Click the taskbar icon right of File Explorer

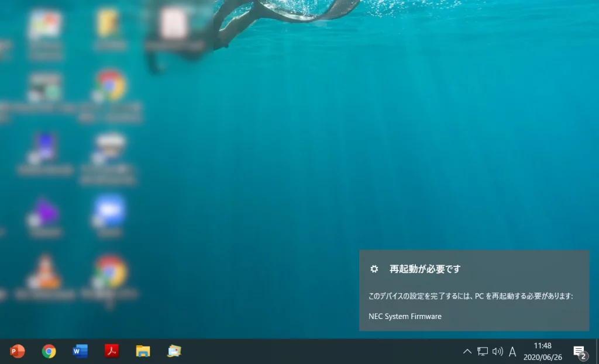pos(174,351)
